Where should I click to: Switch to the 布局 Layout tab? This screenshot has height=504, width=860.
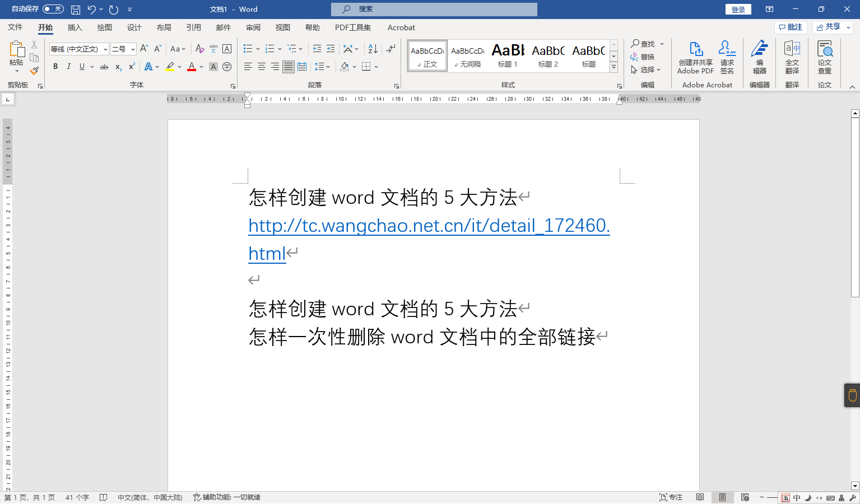(x=164, y=27)
